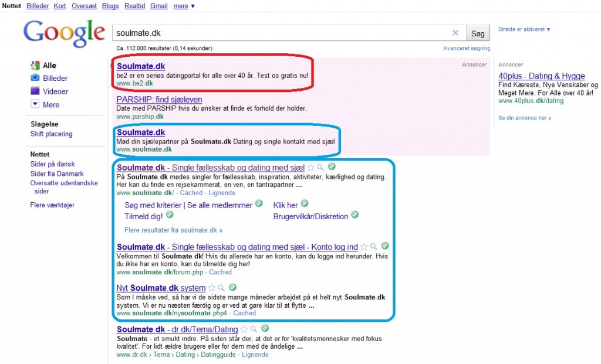Open Avanceret søgning link
Image resolution: width=601 pixels, height=364 pixels.
[467, 48]
